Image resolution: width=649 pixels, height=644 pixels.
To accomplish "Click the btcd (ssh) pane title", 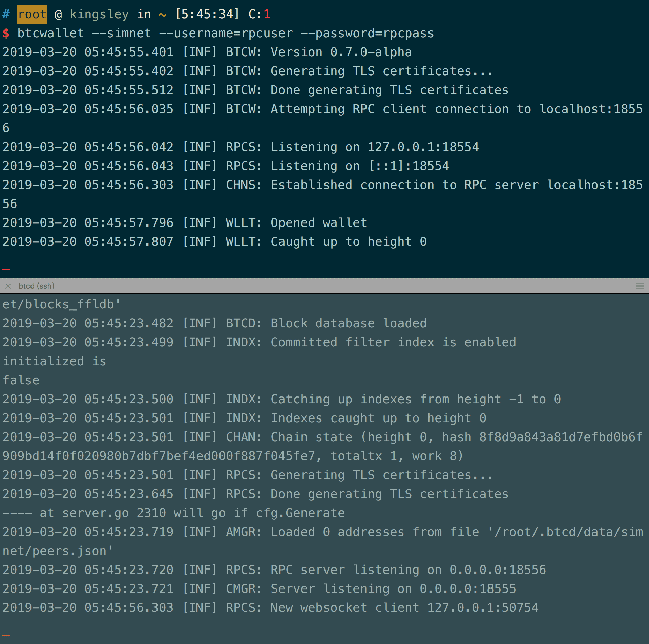I will click(x=36, y=286).
